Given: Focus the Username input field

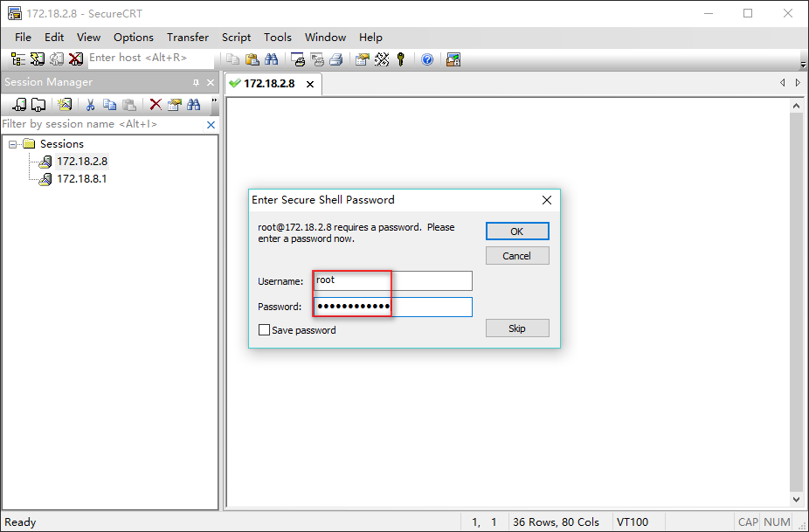Looking at the screenshot, I should click(392, 280).
